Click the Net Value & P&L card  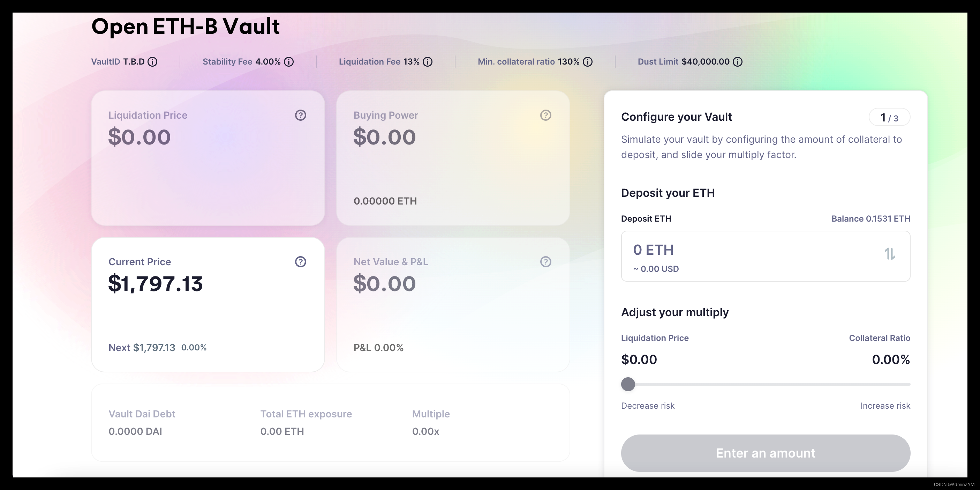(453, 312)
